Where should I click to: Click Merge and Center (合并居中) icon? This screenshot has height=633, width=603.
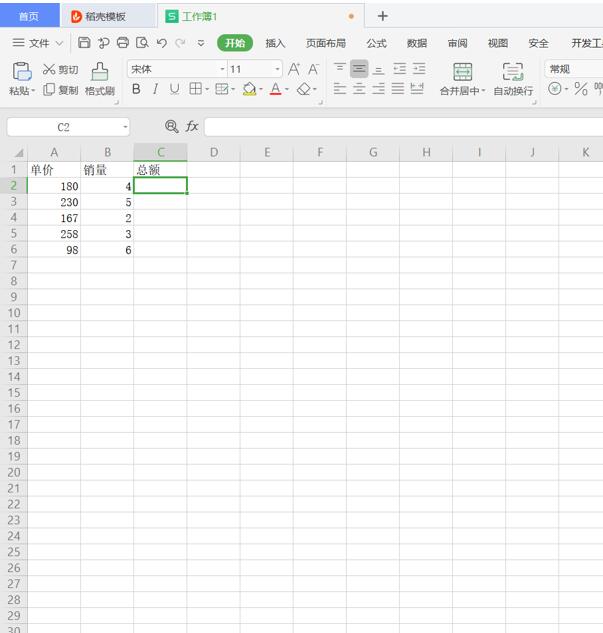tap(463, 72)
